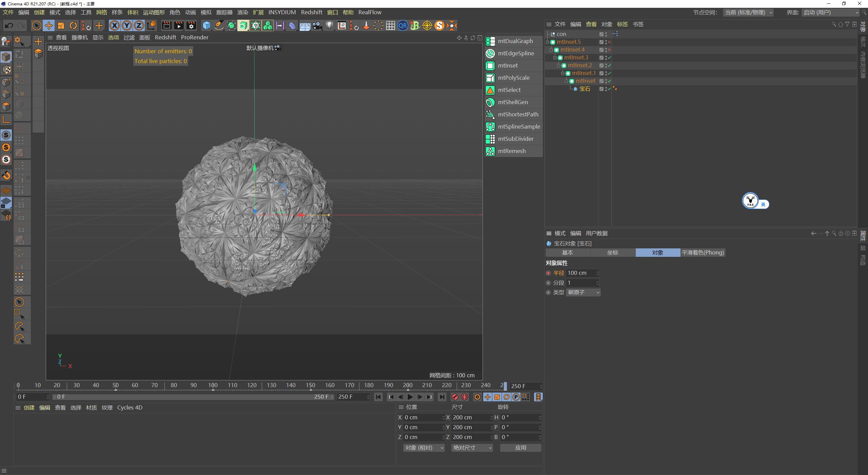Click the mtShellGen plugin icon

point(490,102)
